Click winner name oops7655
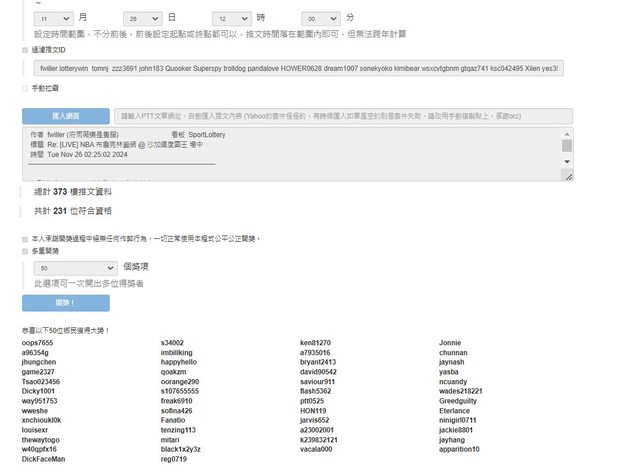The image size is (640, 472). tap(38, 343)
